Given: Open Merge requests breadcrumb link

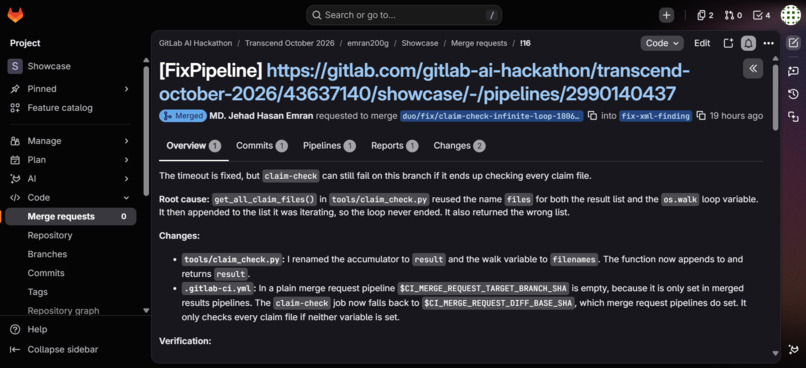Looking at the screenshot, I should [x=479, y=44].
